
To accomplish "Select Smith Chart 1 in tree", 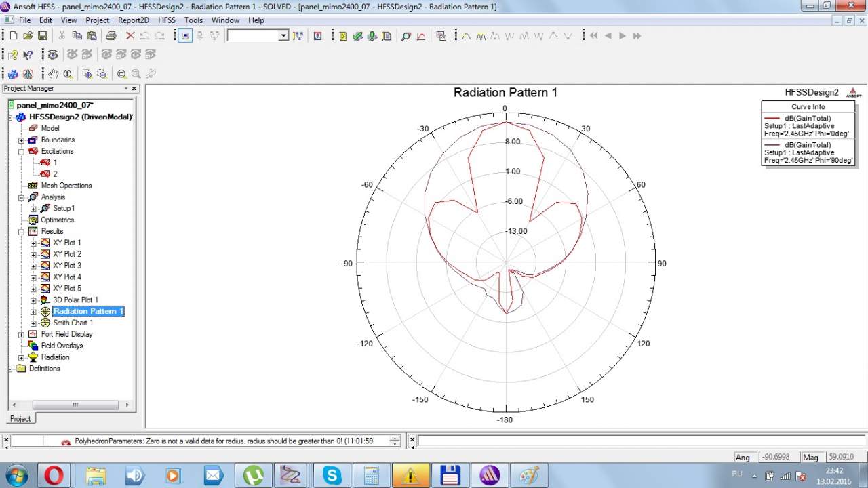I will pyautogui.click(x=73, y=323).
